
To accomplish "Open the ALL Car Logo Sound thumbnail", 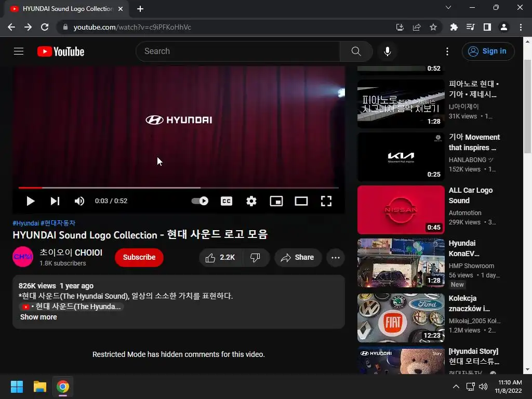I will point(401,210).
